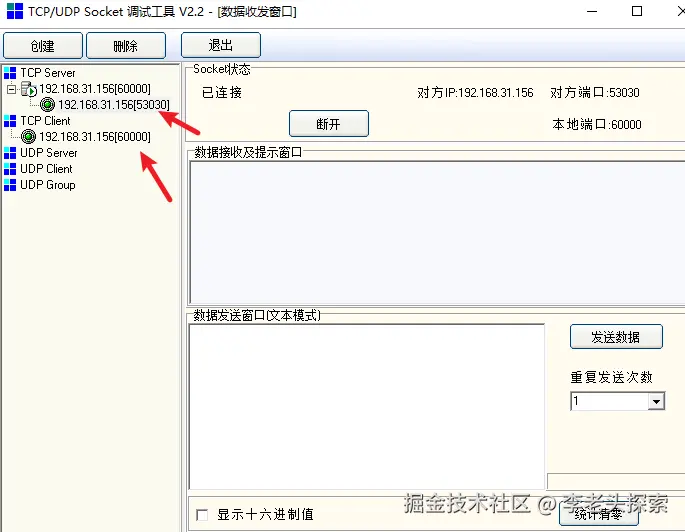Viewport: 685px width, 532px height.
Task: Click the repeat count field showing 1
Action: tap(609, 401)
